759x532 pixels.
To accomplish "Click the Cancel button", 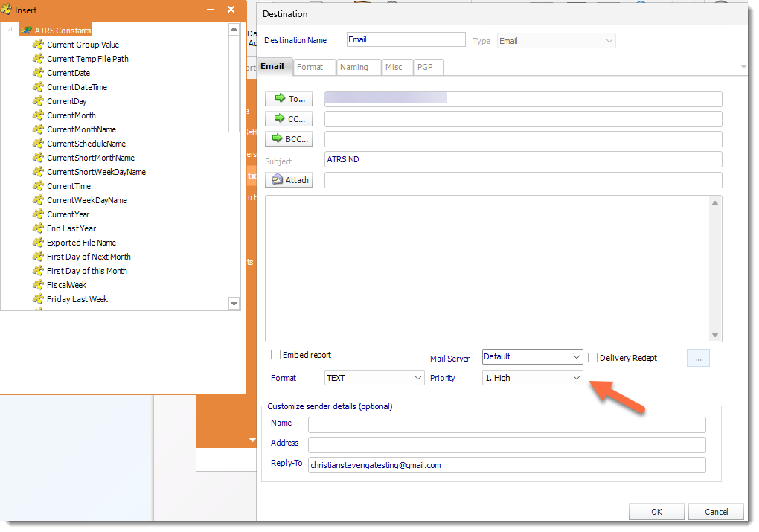I will (x=716, y=512).
